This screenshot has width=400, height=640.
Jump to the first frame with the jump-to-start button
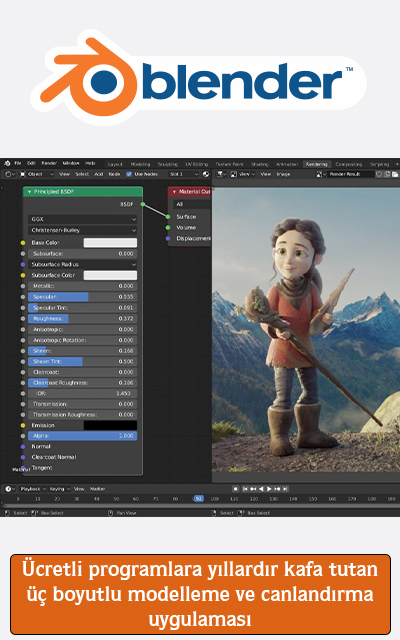[245, 489]
